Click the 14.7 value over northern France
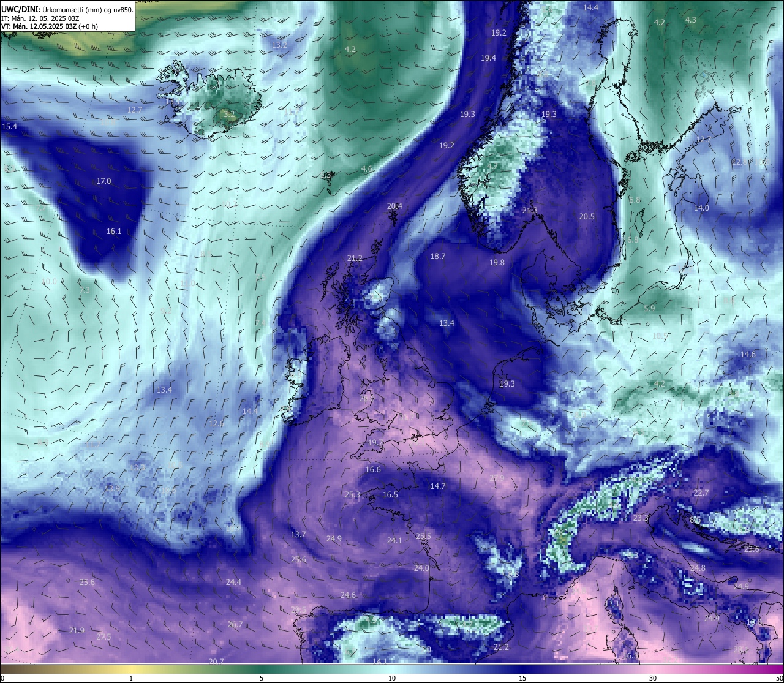Screen dimensions: 784x683 437,486
